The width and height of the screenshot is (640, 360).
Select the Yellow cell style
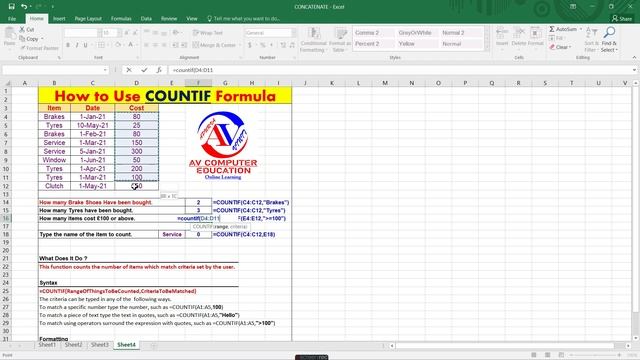tap(417, 44)
